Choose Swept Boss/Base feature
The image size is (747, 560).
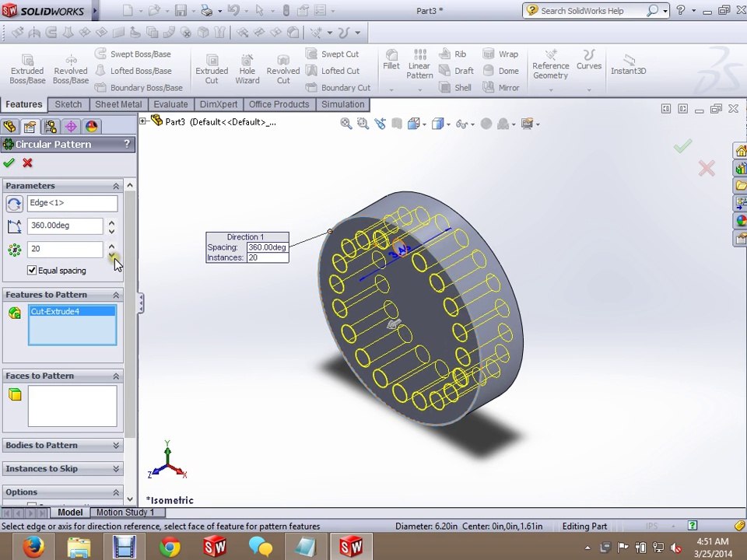[133, 54]
